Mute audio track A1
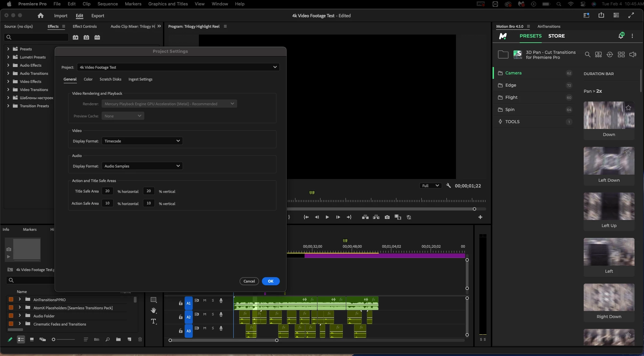Screen dimensions: 644x356 pyautogui.click(x=205, y=301)
